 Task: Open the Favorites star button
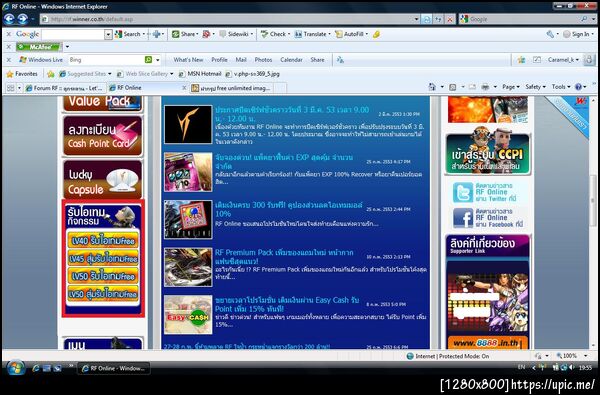pyautogui.click(x=22, y=73)
